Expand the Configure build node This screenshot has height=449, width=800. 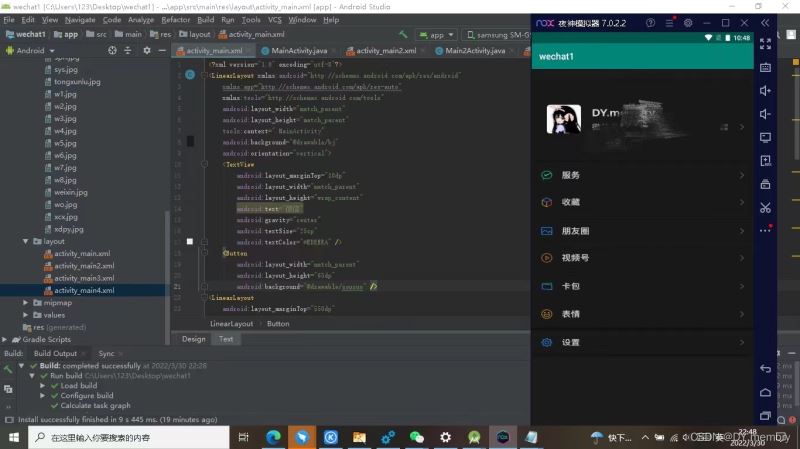click(43, 395)
